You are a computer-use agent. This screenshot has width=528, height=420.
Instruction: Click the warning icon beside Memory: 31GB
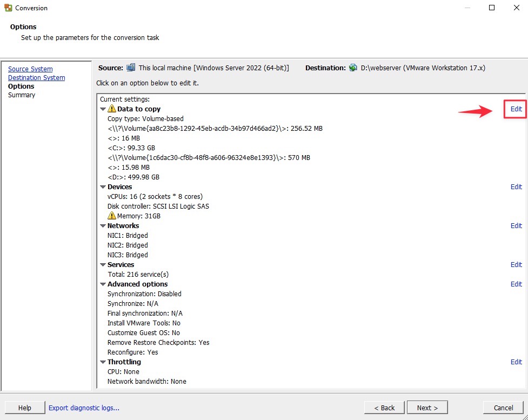pos(111,216)
